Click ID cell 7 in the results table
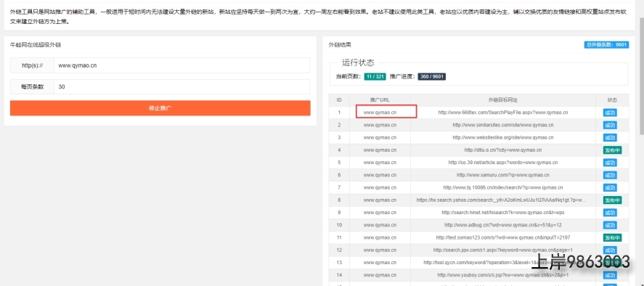The width and height of the screenshot is (644, 286). 339,187
